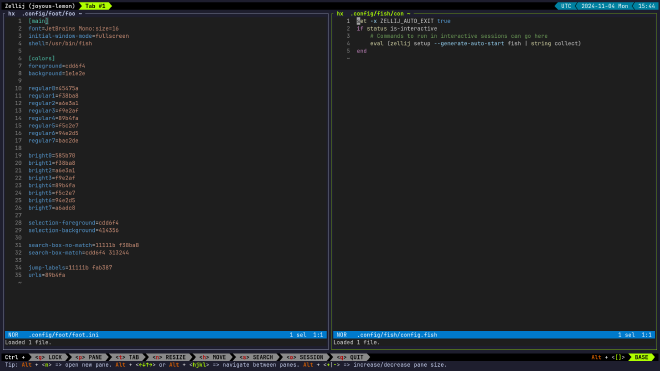Click NOR mode indicator in left pane statusline
This screenshot has width=660, height=371.
(13, 335)
